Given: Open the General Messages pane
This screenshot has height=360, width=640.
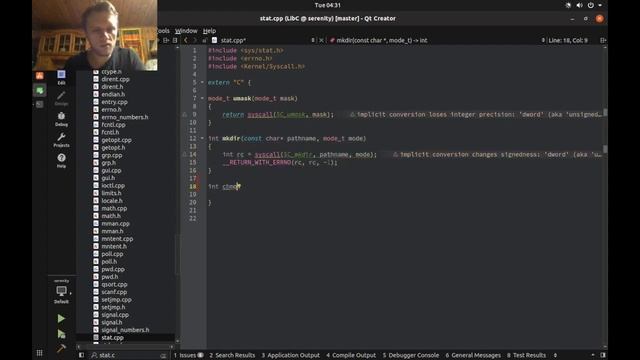Looking at the screenshot, I should coord(473,355).
